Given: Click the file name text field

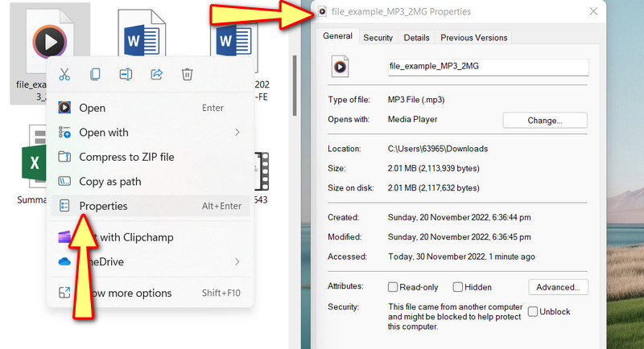Looking at the screenshot, I should 487,67.
